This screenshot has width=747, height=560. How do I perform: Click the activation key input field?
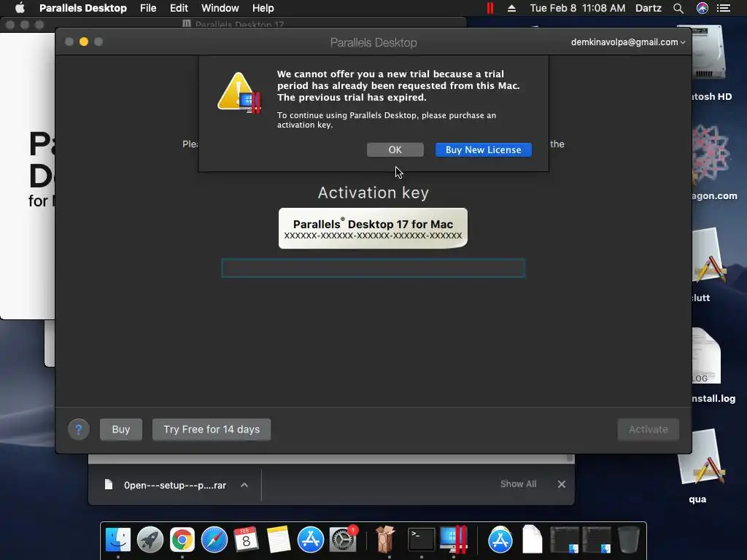(x=373, y=268)
